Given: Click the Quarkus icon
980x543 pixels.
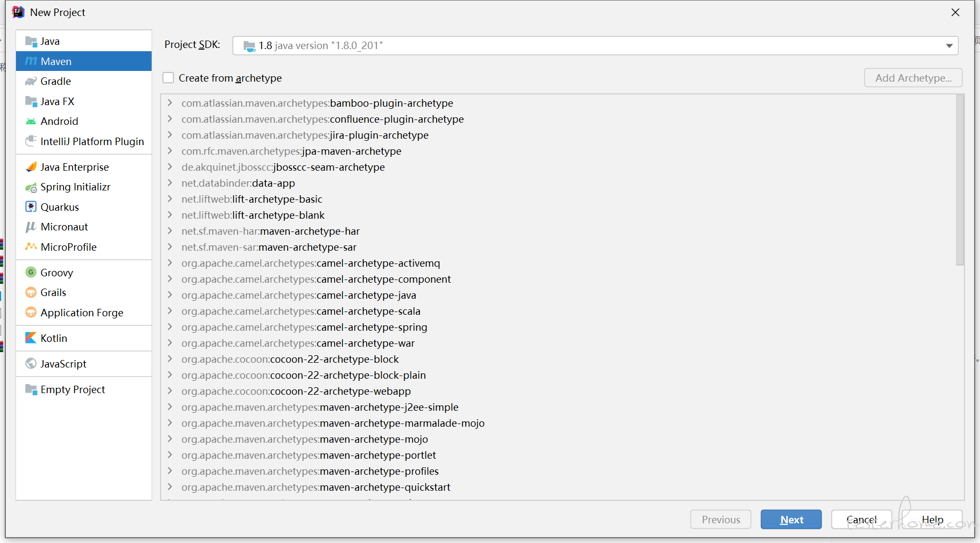Looking at the screenshot, I should [31, 207].
